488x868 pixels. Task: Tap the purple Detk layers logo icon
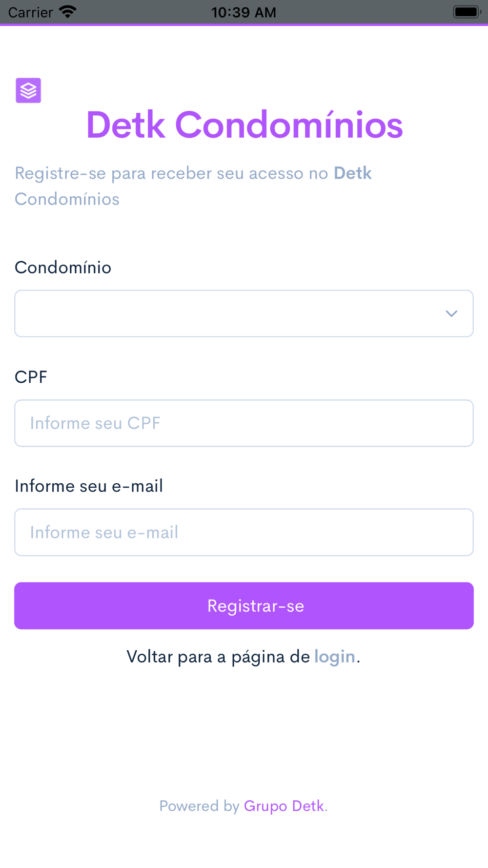[x=28, y=90]
